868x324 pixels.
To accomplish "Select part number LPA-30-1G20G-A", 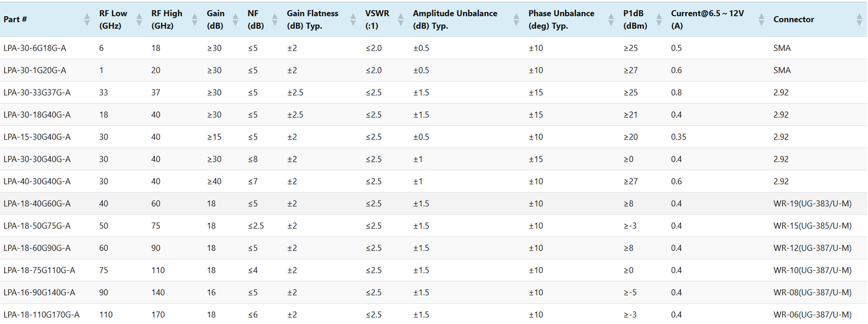I will coord(35,70).
